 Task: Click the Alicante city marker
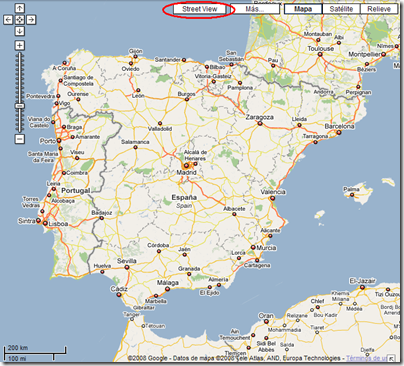[270, 236]
